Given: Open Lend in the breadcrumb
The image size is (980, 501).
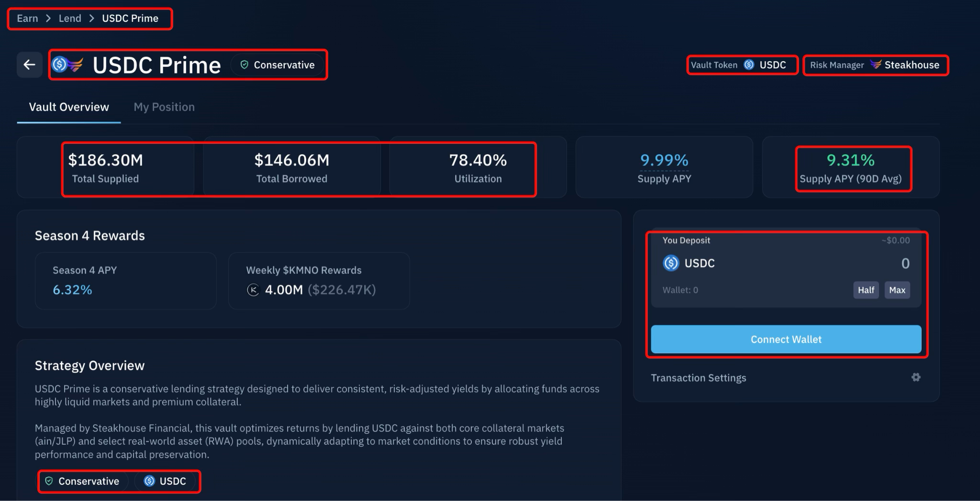Looking at the screenshot, I should tap(70, 19).
